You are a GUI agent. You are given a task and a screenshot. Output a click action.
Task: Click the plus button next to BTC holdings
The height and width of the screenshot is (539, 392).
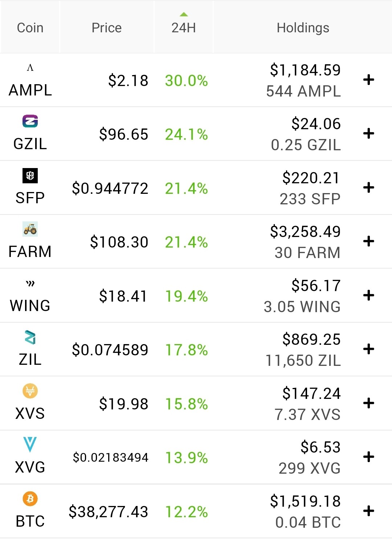click(x=369, y=511)
